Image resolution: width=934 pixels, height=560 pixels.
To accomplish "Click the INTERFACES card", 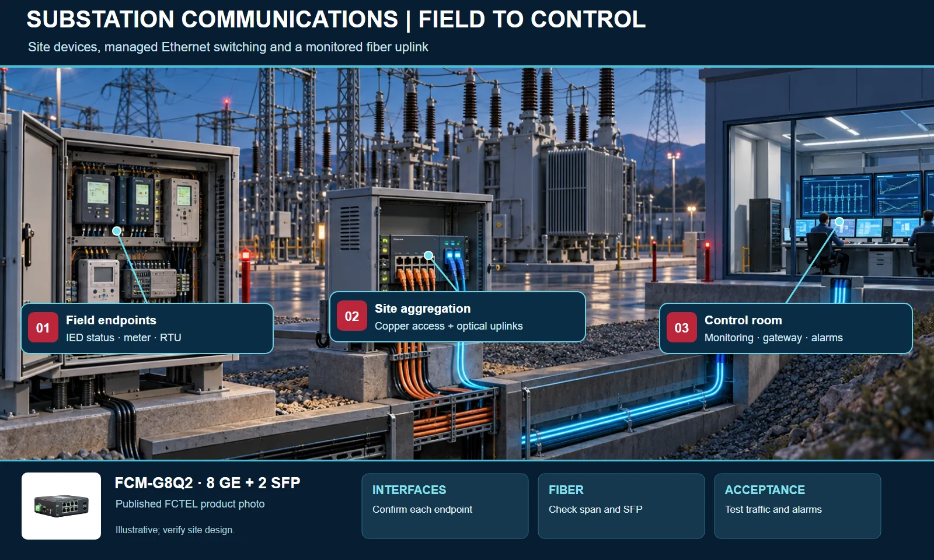I will 445,506.
